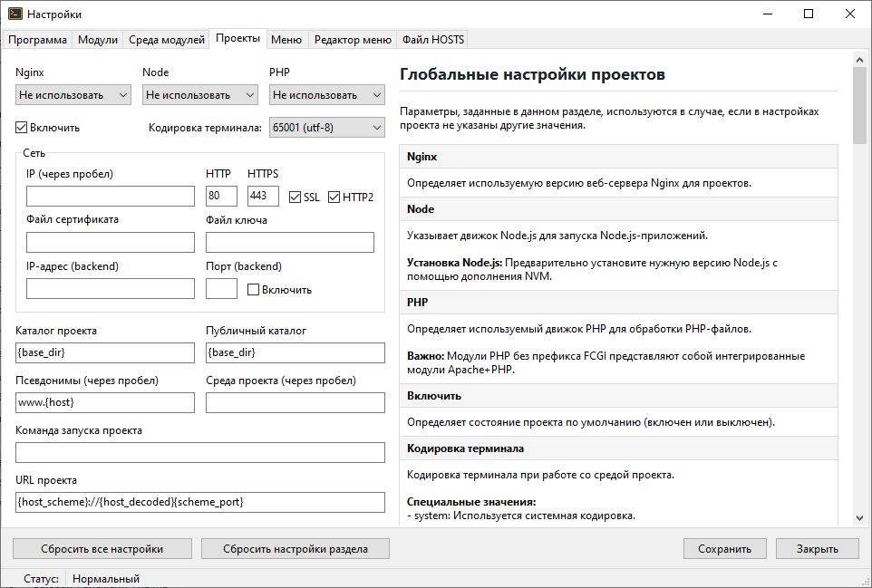Screen dimensions: 872x588
Task: Open the Файл HOSTS tab
Action: point(432,40)
